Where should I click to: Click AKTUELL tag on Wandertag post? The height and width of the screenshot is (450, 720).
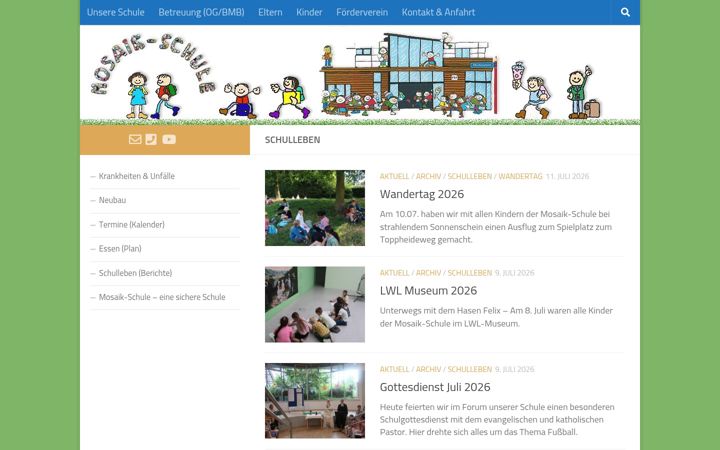[x=394, y=176]
